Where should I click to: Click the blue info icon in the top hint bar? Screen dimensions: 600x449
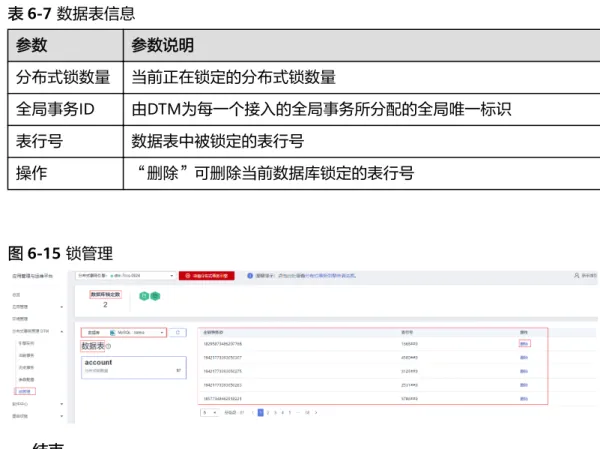(x=250, y=276)
